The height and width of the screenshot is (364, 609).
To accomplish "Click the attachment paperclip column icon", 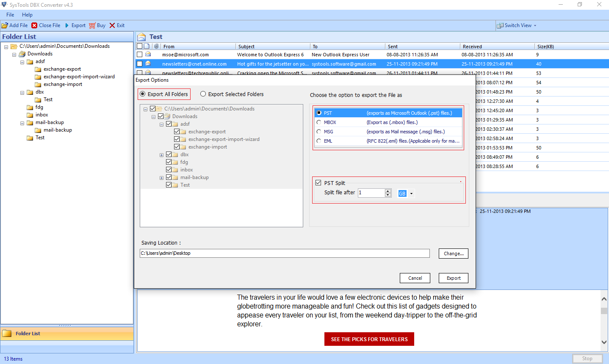I will 156,46.
